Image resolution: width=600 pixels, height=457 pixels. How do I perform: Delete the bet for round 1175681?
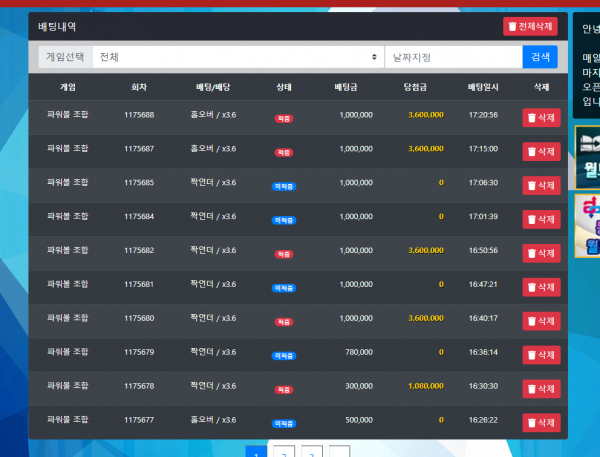point(541,287)
